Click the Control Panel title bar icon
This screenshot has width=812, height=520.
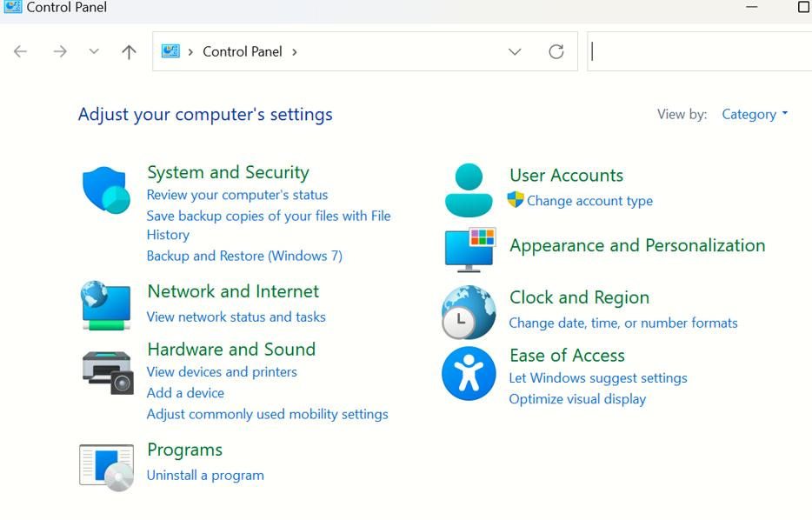[12, 6]
